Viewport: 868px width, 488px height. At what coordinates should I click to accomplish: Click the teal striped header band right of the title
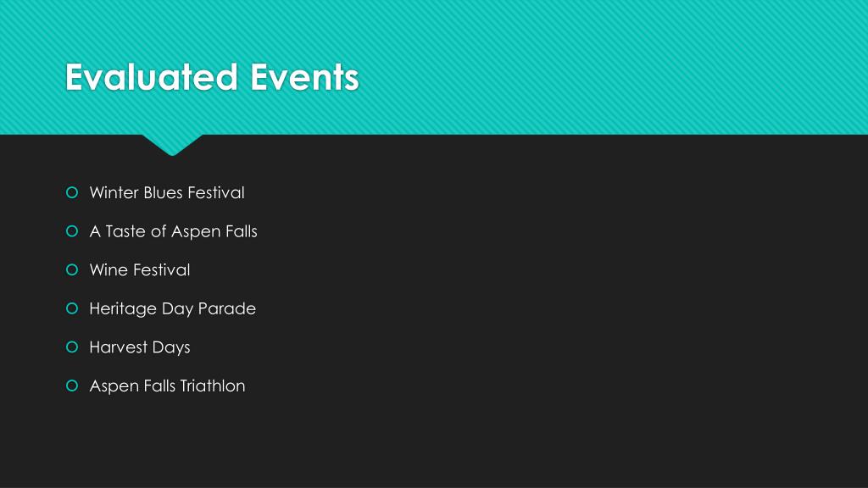(609, 67)
